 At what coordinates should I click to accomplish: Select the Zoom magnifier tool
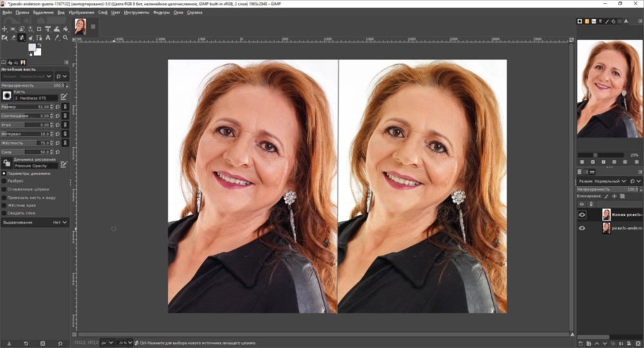65,38
